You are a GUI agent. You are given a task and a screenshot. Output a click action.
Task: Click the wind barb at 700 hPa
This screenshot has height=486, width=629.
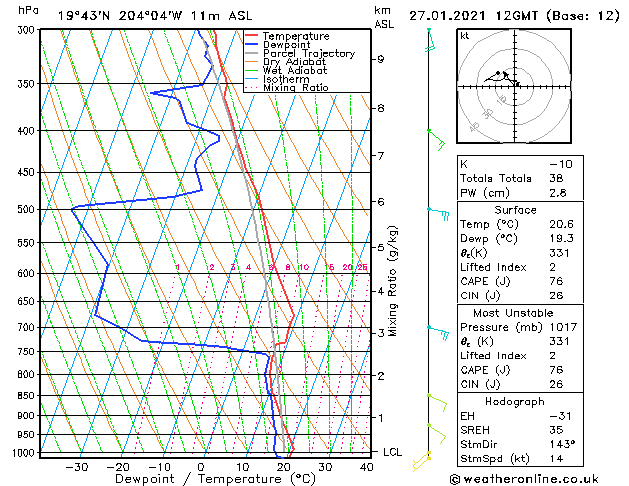pos(438,333)
